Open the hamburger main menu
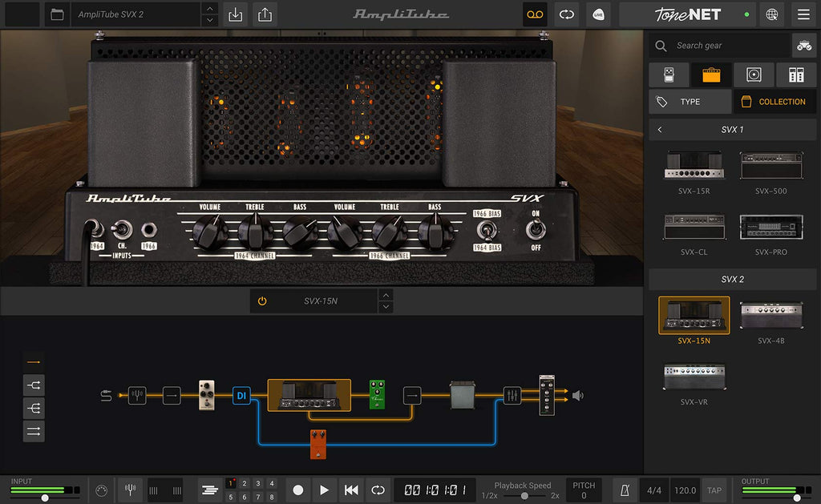821x504 pixels. coord(803,14)
